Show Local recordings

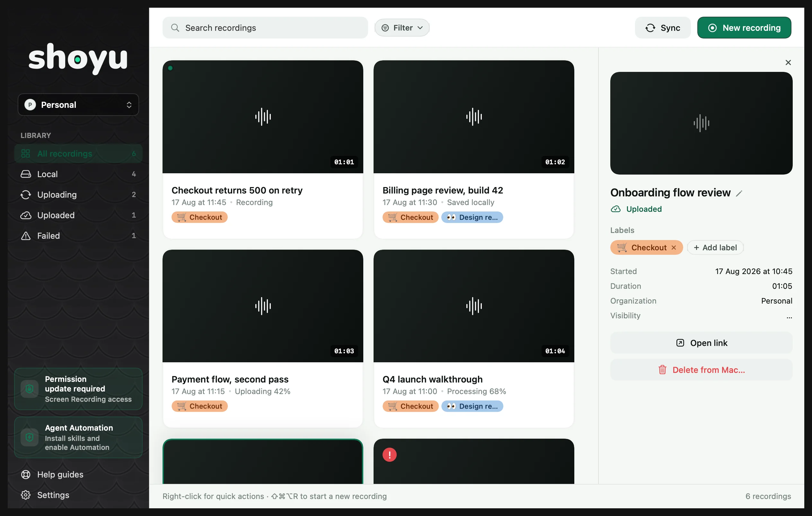pos(78,174)
